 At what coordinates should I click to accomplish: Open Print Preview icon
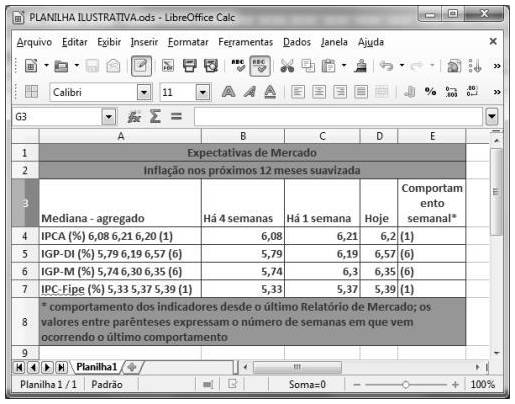211,66
